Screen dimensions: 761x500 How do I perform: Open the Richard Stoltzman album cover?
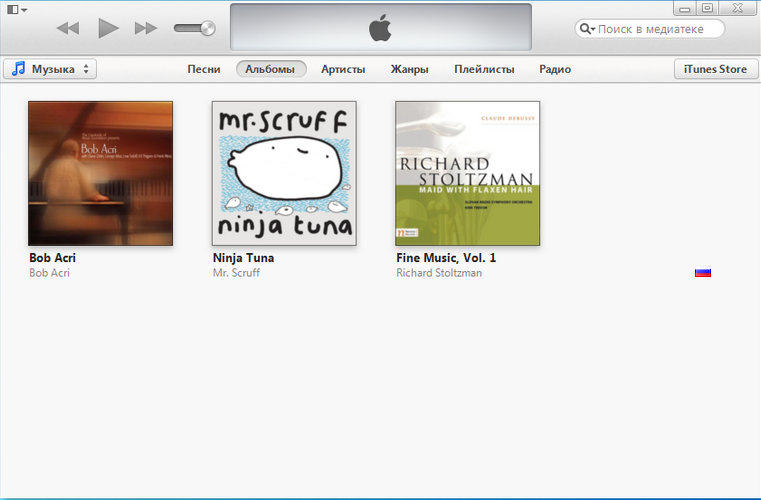click(467, 173)
